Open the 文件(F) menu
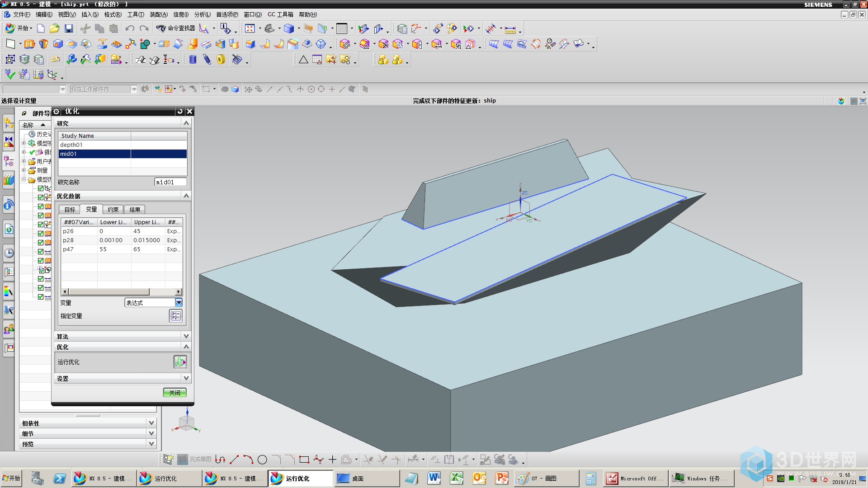The image size is (868, 488). click(x=21, y=14)
